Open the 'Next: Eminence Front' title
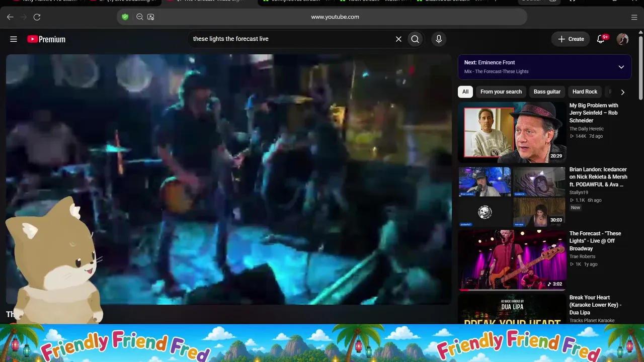The width and height of the screenshot is (644, 362). pyautogui.click(x=490, y=62)
